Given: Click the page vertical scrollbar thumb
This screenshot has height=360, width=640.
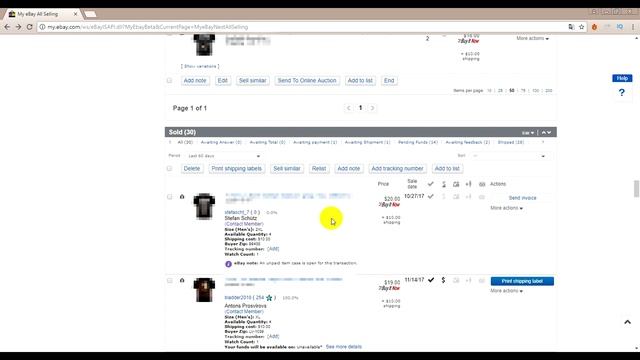Looking at the screenshot, I should coord(636,189).
